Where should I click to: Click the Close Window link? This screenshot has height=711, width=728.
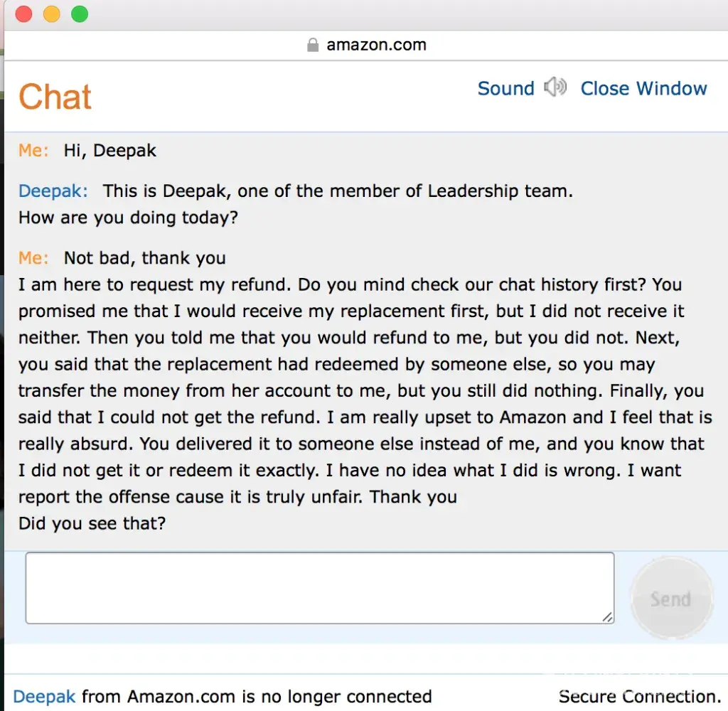click(643, 88)
